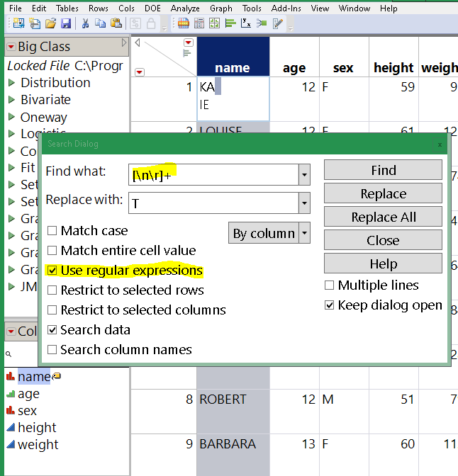Click the padlock toolbar icon
Image resolution: width=458 pixels, height=476 pixels.
(x=151, y=23)
